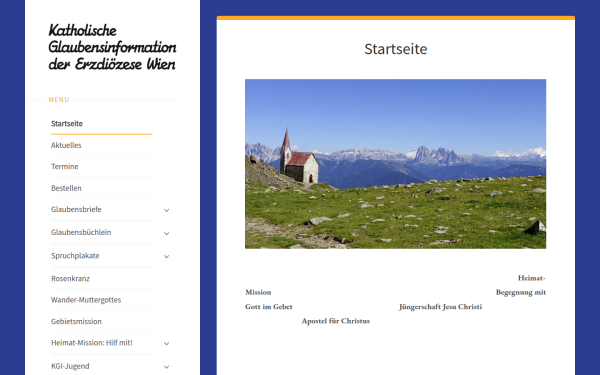The image size is (600, 375).
Task: Open the Bestellen menu entry
Action: point(66,188)
